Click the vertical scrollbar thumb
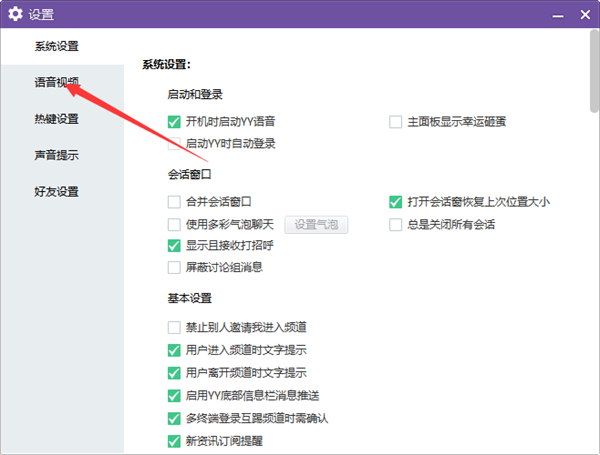This screenshot has height=455, width=600. 594,71
